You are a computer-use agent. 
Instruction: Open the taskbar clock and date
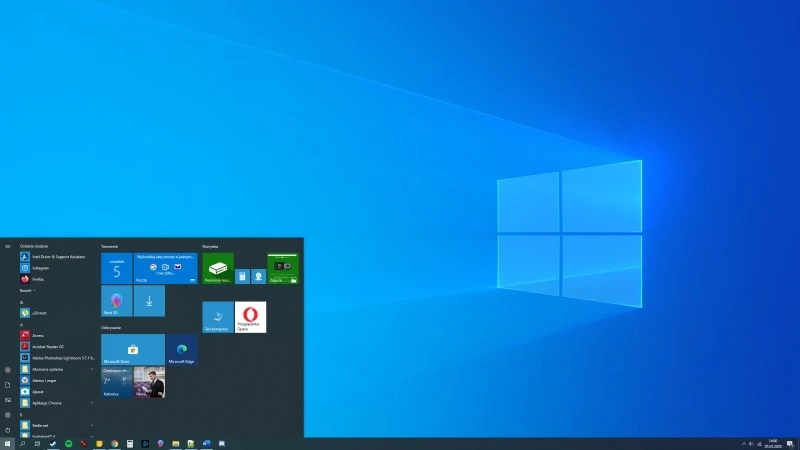773,444
